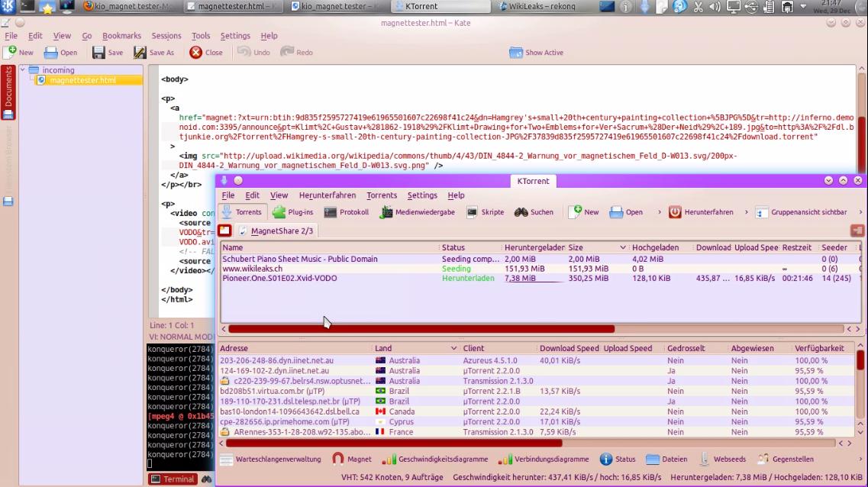The width and height of the screenshot is (868, 487).
Task: Select the 203-206-248-86.dyn.iinet.net.au peer
Action: click(537, 360)
